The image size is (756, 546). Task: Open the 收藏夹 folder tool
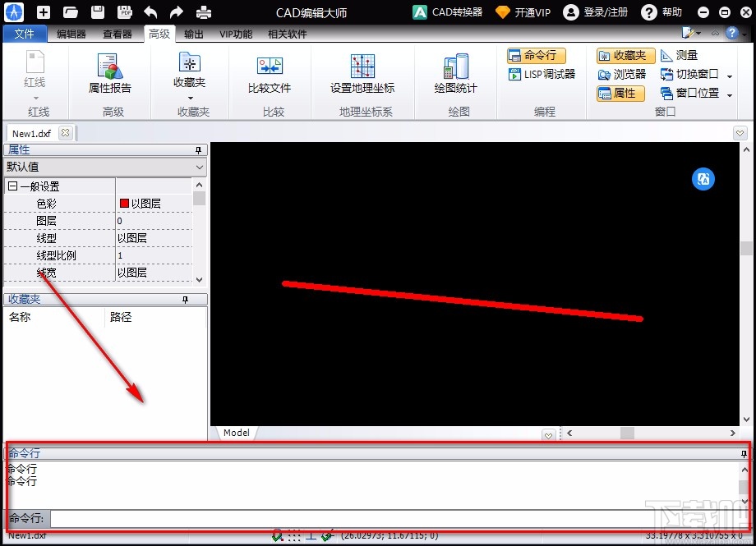pyautogui.click(x=190, y=74)
